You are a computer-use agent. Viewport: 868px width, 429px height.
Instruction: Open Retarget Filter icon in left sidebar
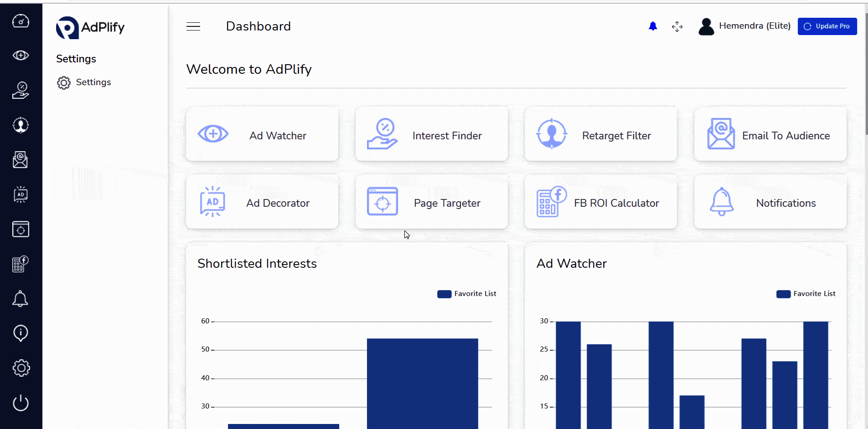tap(21, 125)
